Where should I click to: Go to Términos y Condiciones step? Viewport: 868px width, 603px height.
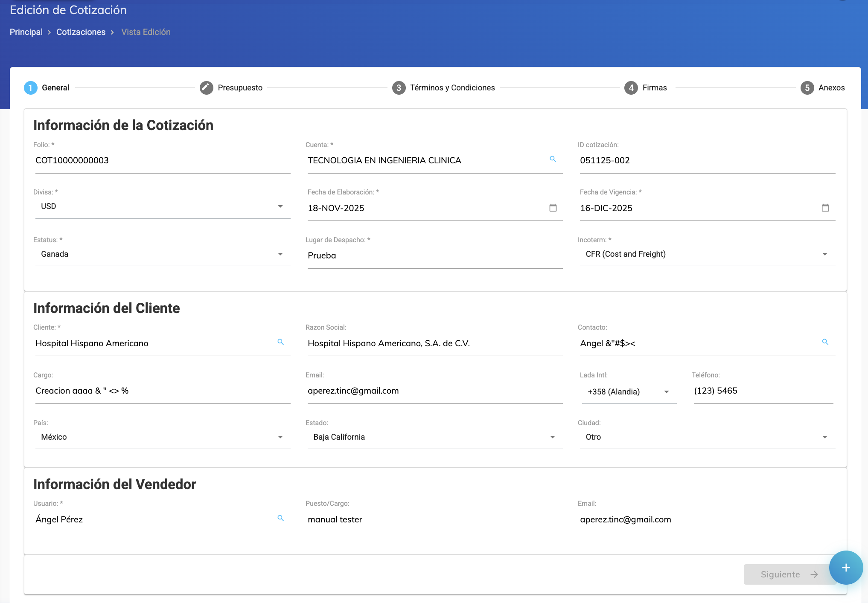click(452, 88)
